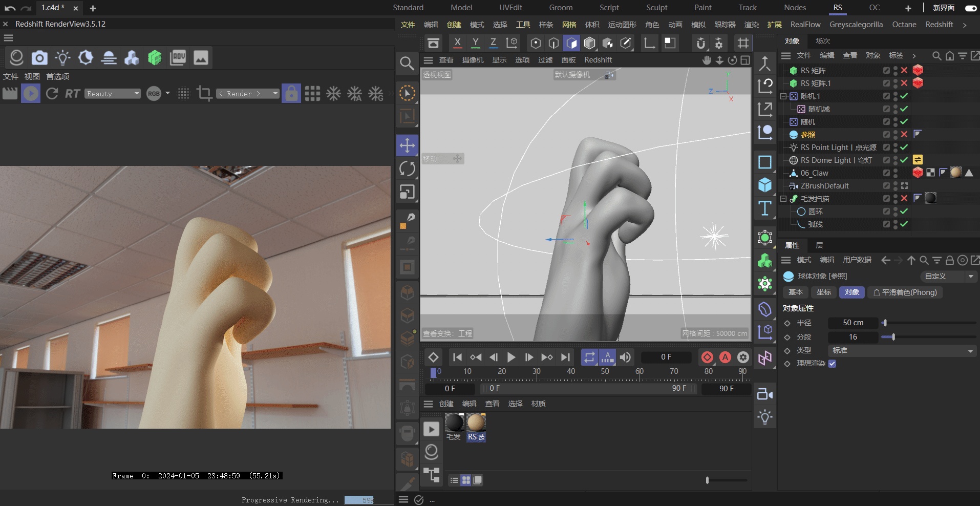This screenshot has height=506, width=980.
Task: Toggle the RenderView lock button
Action: (x=291, y=94)
